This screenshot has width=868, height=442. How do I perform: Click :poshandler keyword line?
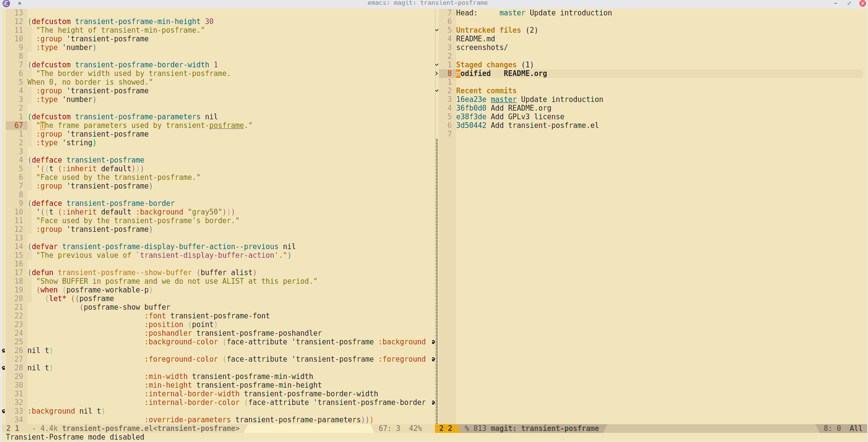pos(233,333)
